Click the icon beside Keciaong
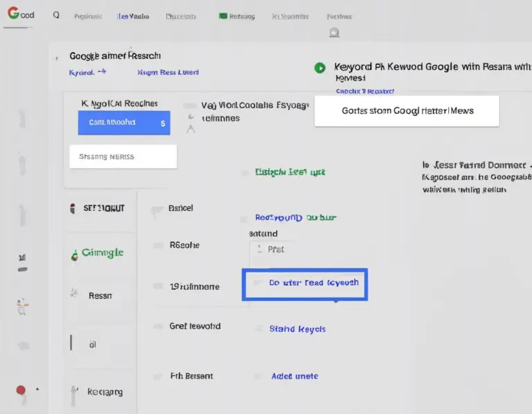The width and height of the screenshot is (532, 414). pyautogui.click(x=73, y=395)
